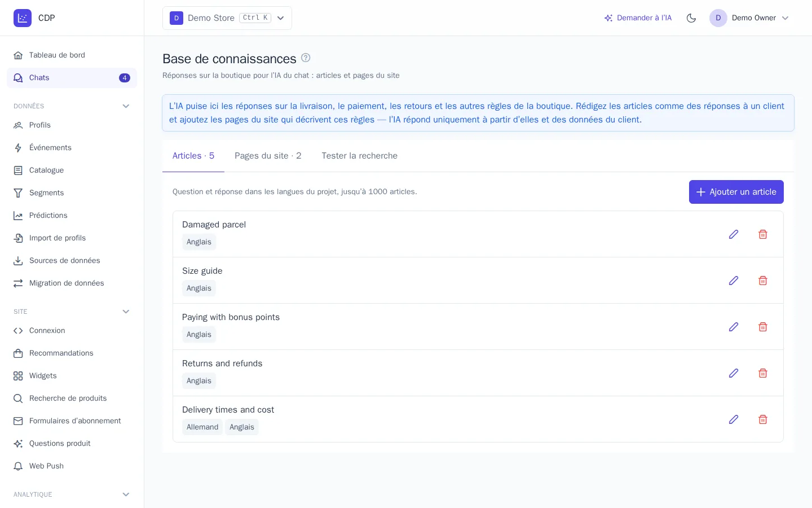
Task: Remove the Delivery times and cost article
Action: (x=763, y=419)
